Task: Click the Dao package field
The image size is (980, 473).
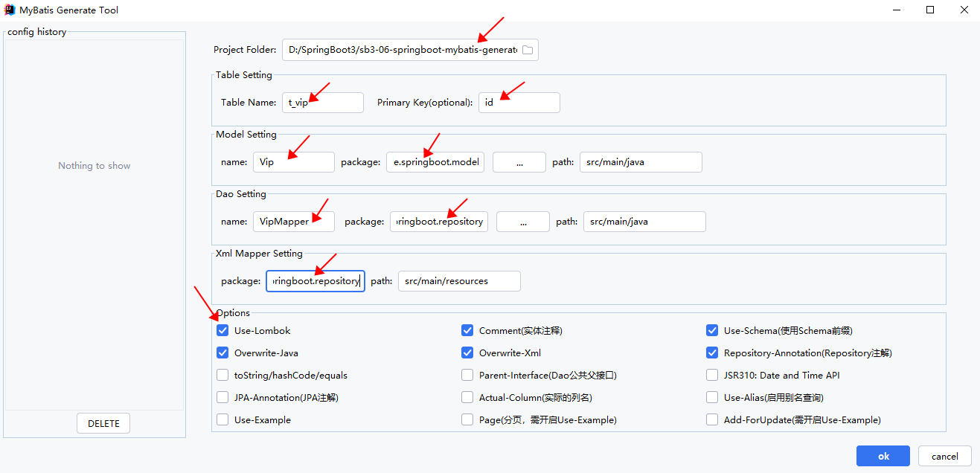Action: pyautogui.click(x=439, y=222)
